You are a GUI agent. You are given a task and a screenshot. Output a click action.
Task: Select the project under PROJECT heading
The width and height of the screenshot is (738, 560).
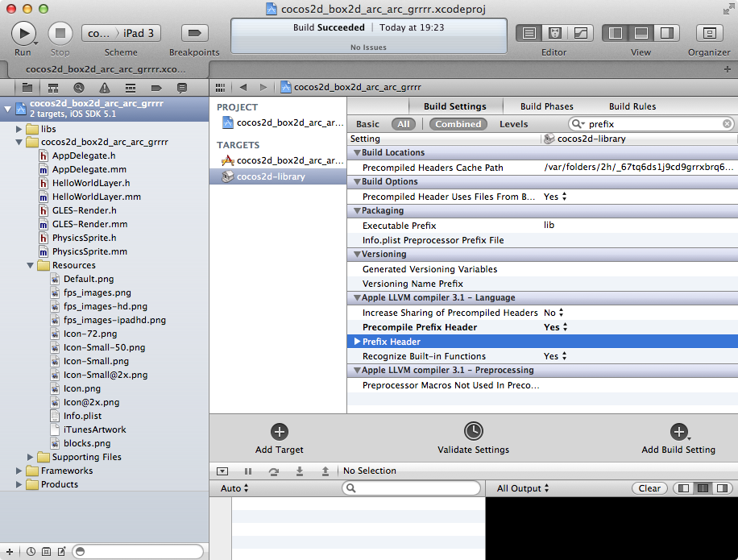pyautogui.click(x=278, y=122)
